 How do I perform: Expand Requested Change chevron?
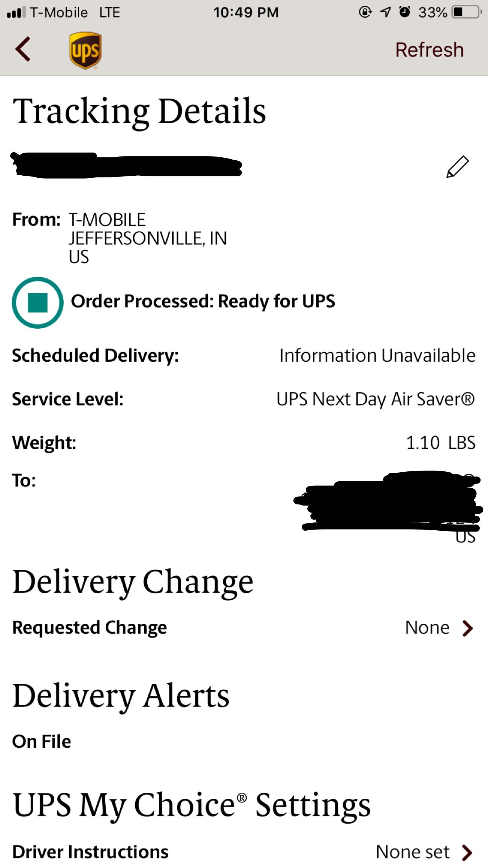click(x=467, y=628)
